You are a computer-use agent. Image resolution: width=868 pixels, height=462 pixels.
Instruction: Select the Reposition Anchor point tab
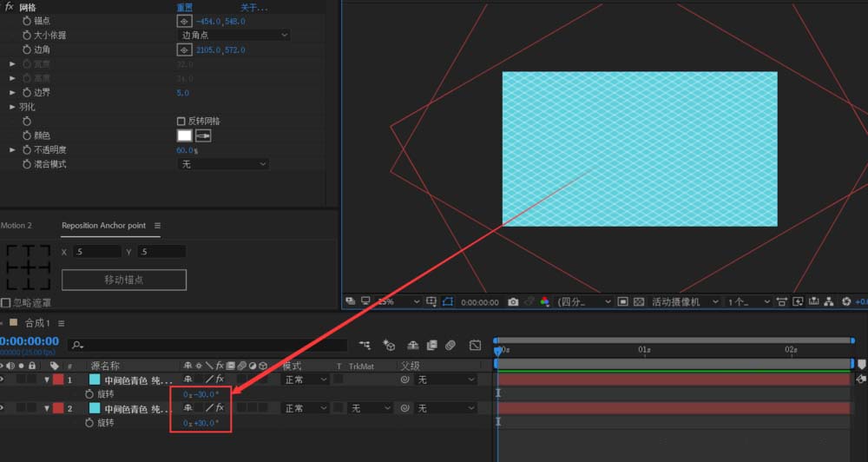click(103, 226)
